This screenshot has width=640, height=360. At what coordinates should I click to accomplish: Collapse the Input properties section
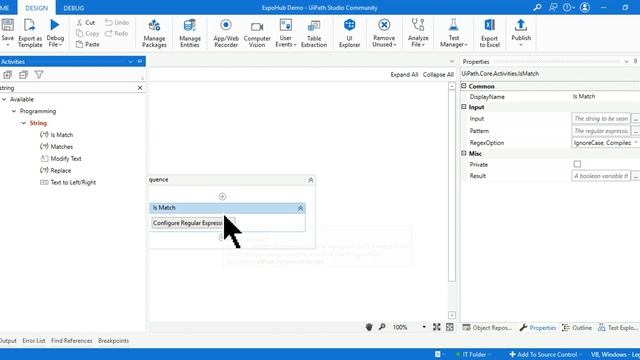coord(464,107)
